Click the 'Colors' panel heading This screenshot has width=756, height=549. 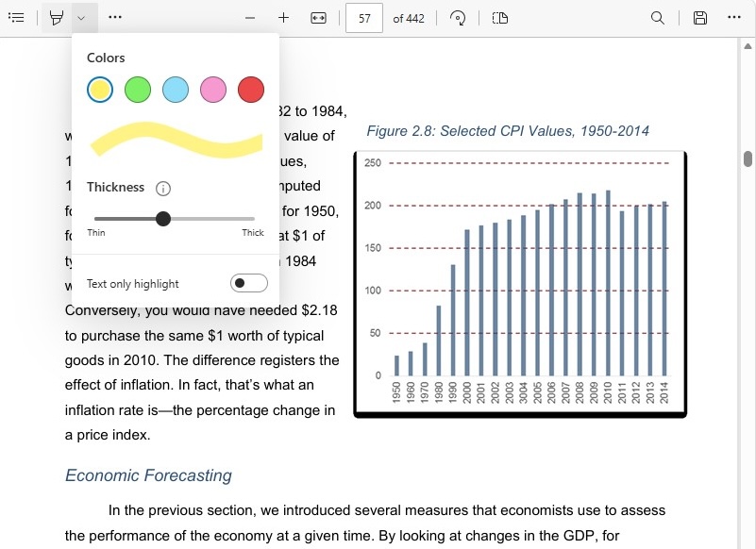[x=106, y=58]
